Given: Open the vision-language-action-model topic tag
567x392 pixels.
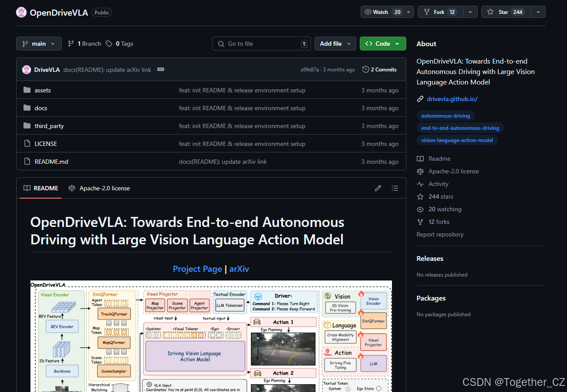Looking at the screenshot, I should pyautogui.click(x=457, y=140).
